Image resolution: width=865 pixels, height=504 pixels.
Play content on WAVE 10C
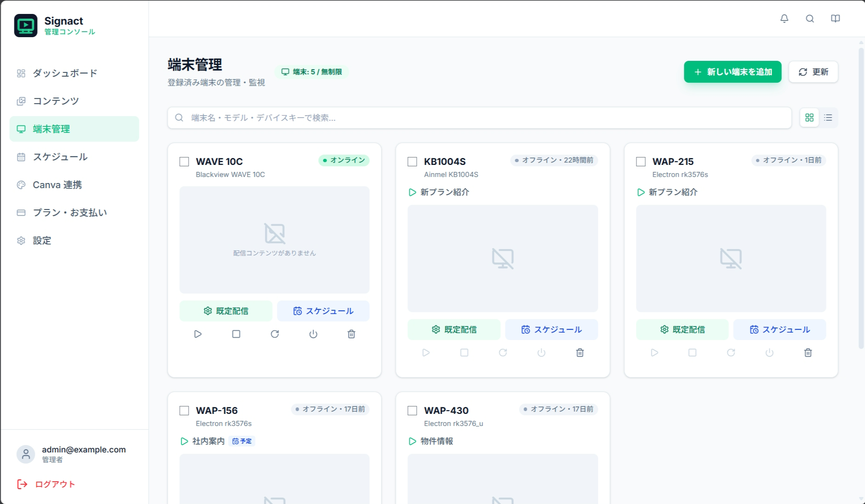(x=198, y=334)
